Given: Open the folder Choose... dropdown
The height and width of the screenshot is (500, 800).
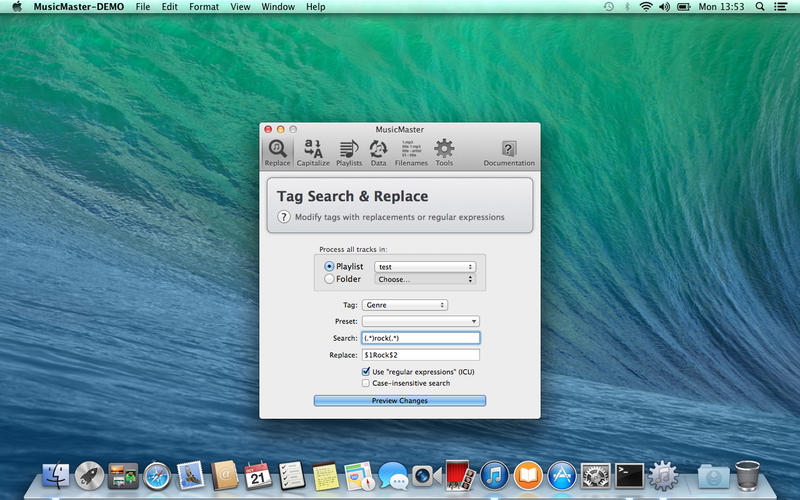Looking at the screenshot, I should point(425,279).
